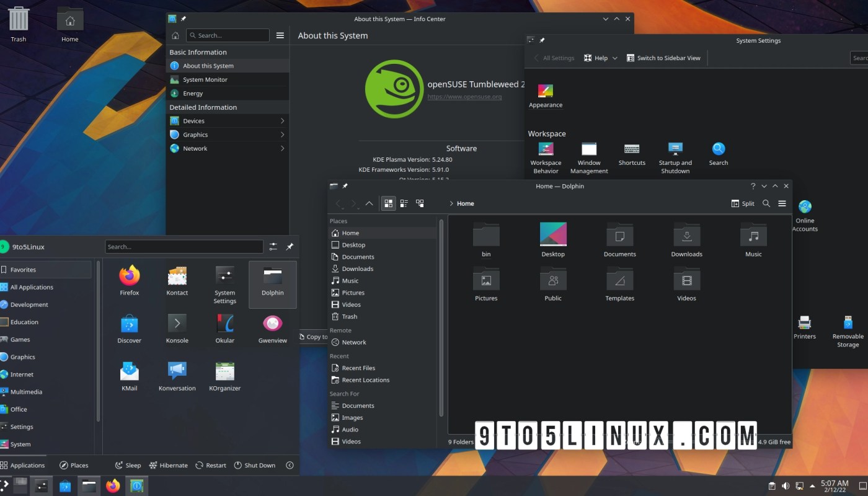Open Online Accounts settings
This screenshot has width=868, height=496.
tap(805, 216)
